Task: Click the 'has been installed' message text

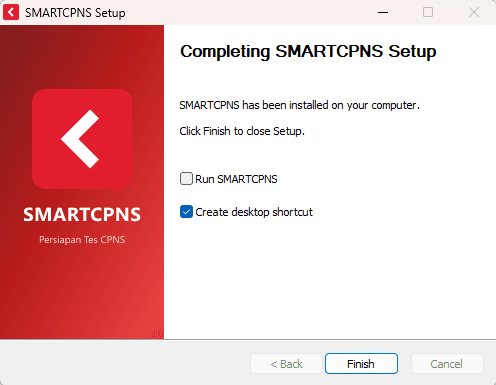Action: click(299, 105)
